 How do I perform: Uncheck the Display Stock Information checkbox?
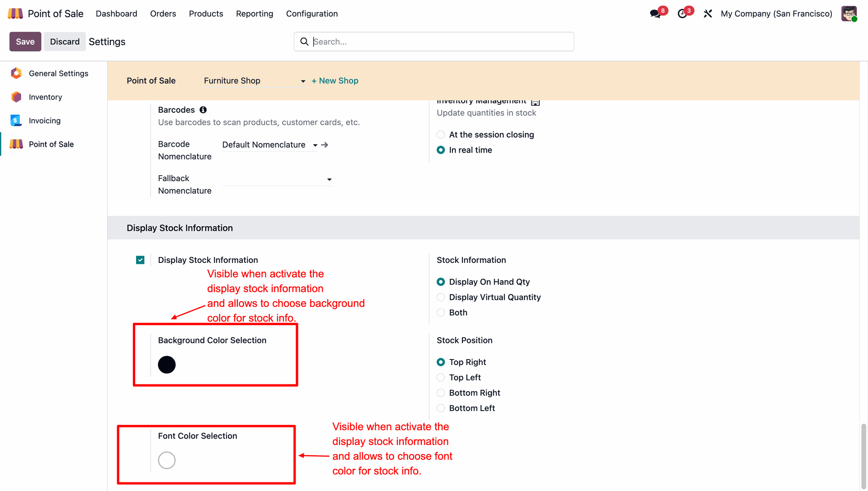point(140,260)
